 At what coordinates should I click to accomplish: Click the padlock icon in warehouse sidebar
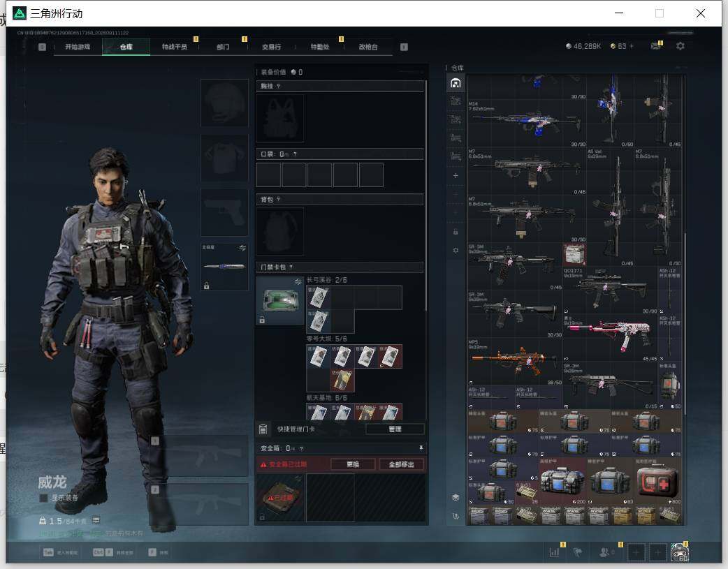coord(456,232)
